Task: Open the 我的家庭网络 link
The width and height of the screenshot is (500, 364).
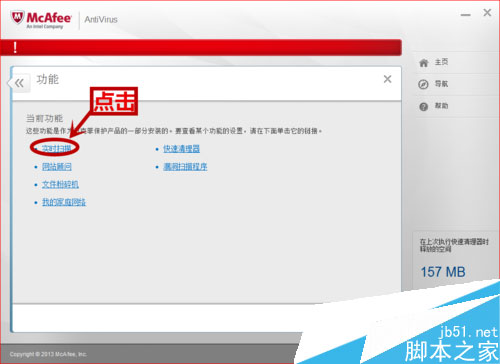Action: coord(64,202)
